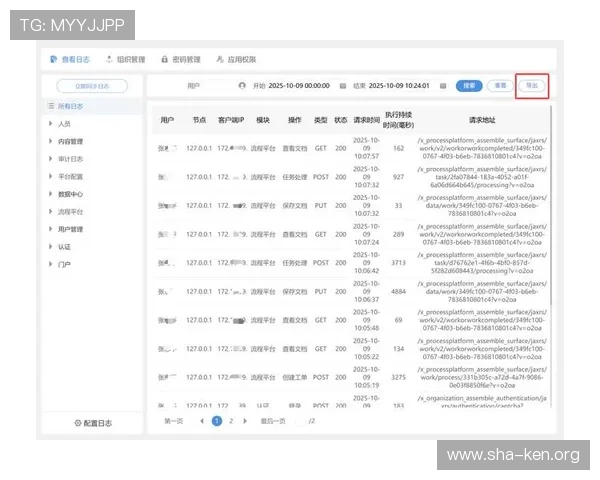Click the calendar icon after start date

click(342, 86)
